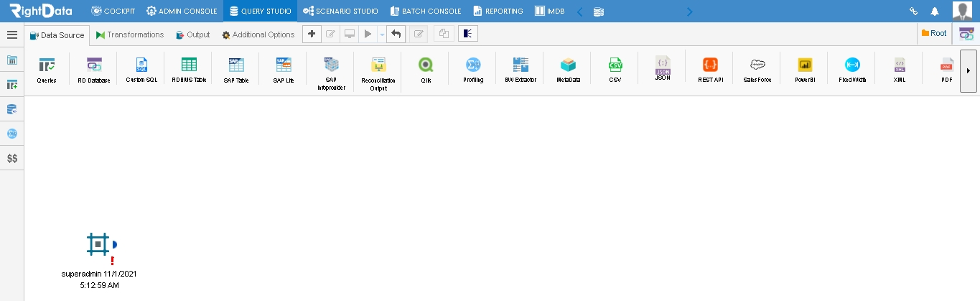Screen dimensions: 980x301
Task: Click the red error mark on node
Action: [113, 261]
